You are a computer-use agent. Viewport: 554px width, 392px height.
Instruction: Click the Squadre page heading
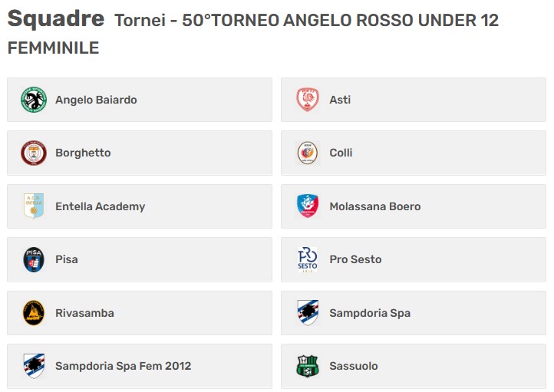coord(56,19)
